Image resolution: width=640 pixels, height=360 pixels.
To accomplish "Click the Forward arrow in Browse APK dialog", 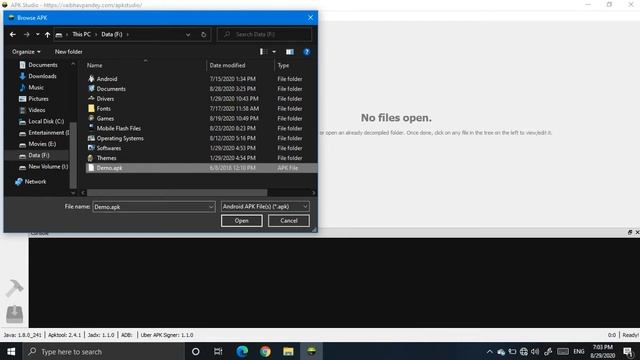I will tap(27, 35).
